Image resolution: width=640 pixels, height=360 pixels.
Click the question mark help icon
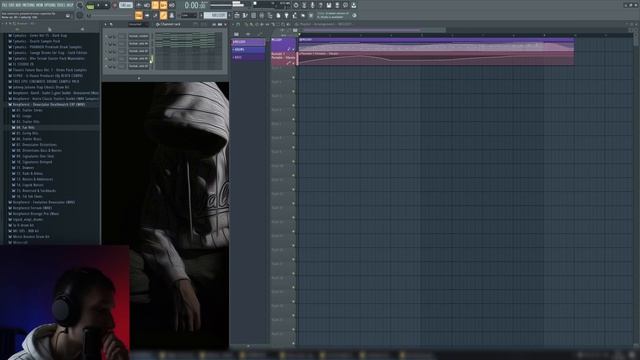[320, 5]
